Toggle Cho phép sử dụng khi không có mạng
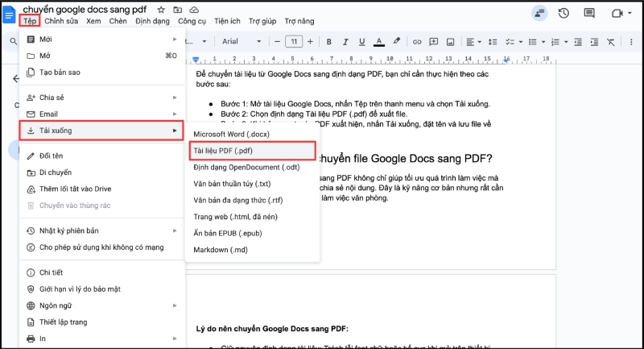Image resolution: width=644 pixels, height=349 pixels. [x=102, y=247]
